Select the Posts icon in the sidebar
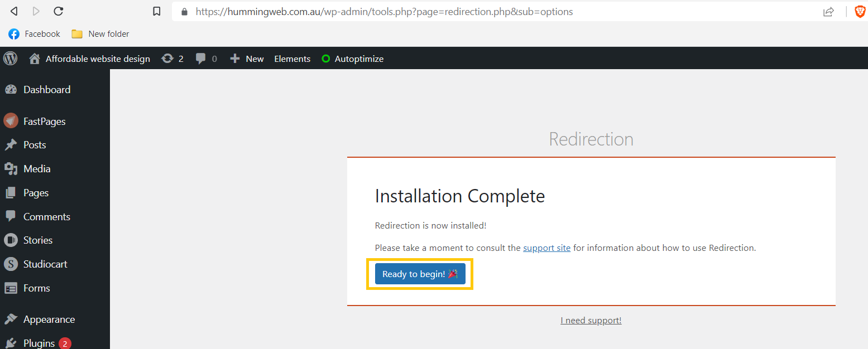The width and height of the screenshot is (868, 349). click(12, 144)
